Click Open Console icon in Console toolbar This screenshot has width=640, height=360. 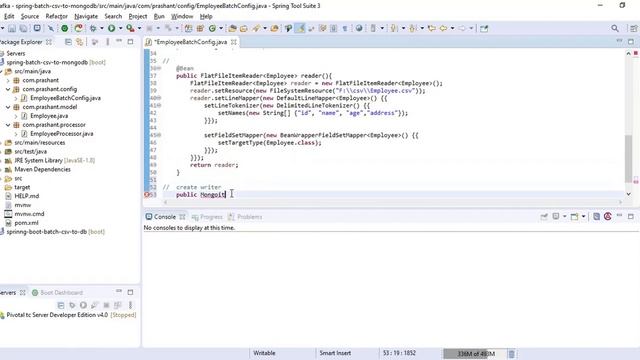[574, 217]
